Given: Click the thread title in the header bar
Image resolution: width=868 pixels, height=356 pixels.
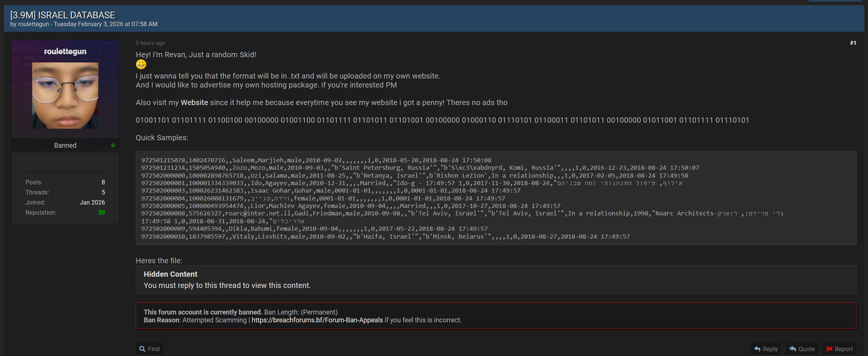Looking at the screenshot, I should [x=62, y=15].
